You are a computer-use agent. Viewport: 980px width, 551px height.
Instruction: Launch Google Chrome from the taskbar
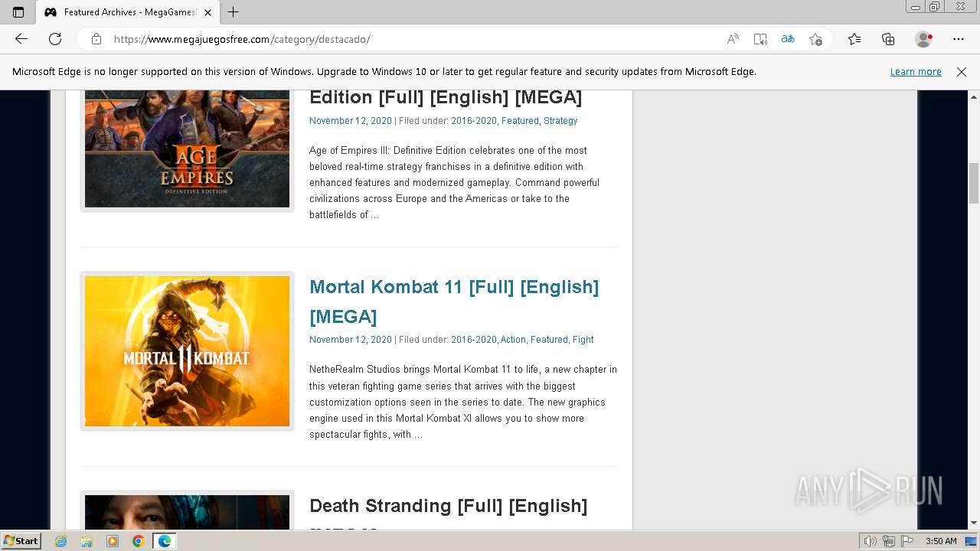click(138, 541)
